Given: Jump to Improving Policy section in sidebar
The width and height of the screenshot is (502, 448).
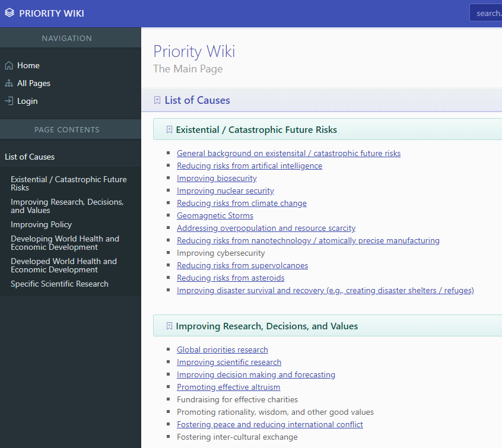Looking at the screenshot, I should (x=41, y=224).
